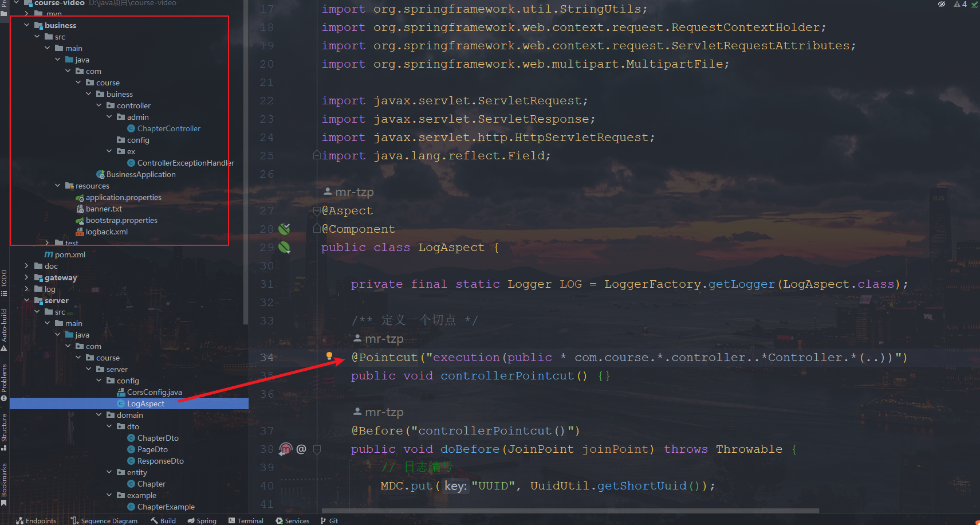Click the green checkmark inspection icon

coord(975,5)
